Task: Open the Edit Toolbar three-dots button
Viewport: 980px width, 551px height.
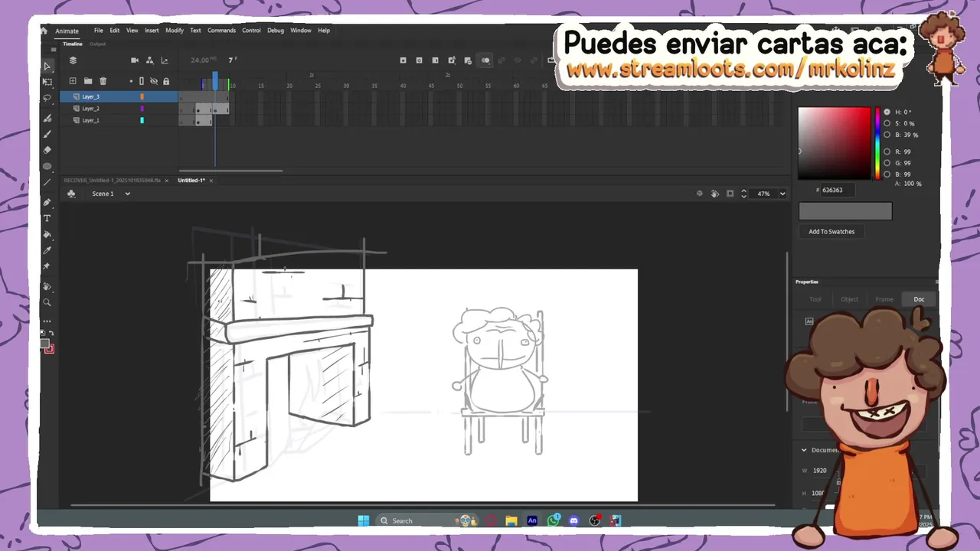Action: pos(47,321)
